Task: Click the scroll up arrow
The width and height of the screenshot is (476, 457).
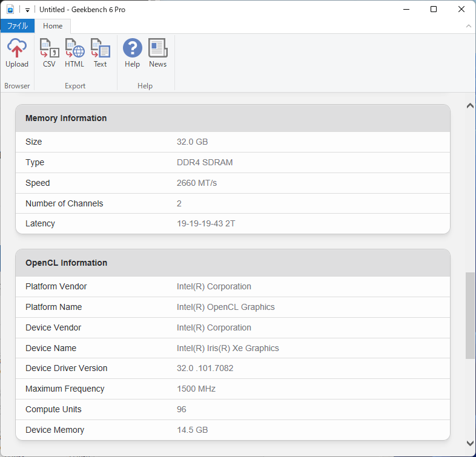Action: coord(470,106)
